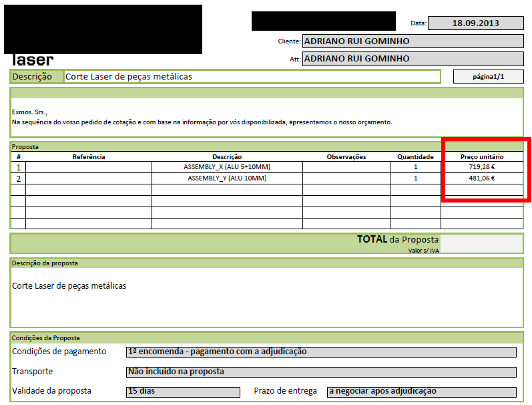Click proposal body text 'Corte Laser de peças metálicas'
This screenshot has height=405, width=532.
click(69, 286)
